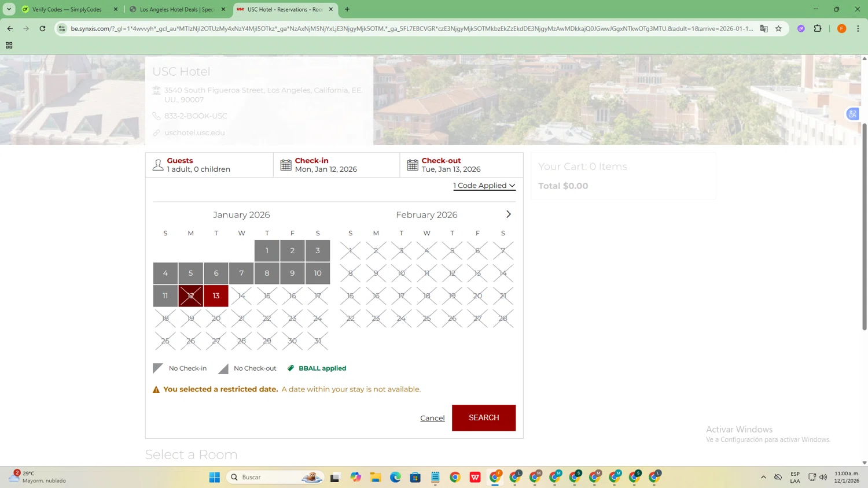Viewport: 868px width, 488px height.
Task: Click the Check-in calendar icon
Action: click(286, 165)
